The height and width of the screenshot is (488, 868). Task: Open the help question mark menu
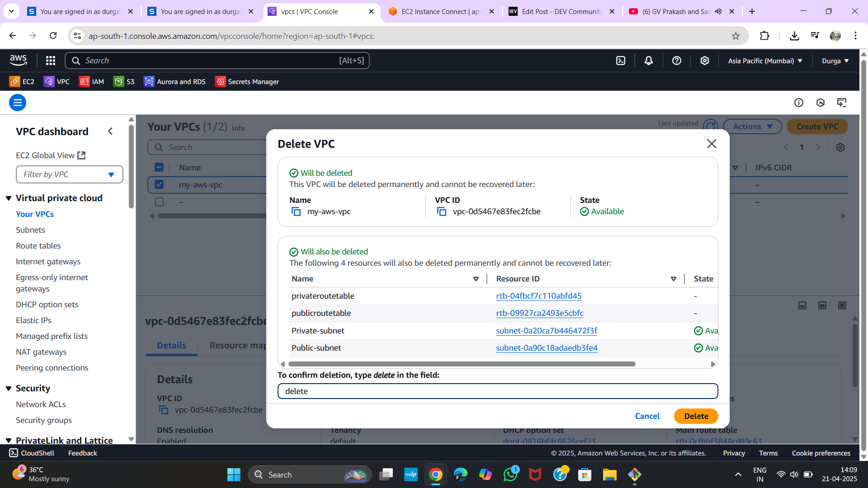[x=676, y=61]
